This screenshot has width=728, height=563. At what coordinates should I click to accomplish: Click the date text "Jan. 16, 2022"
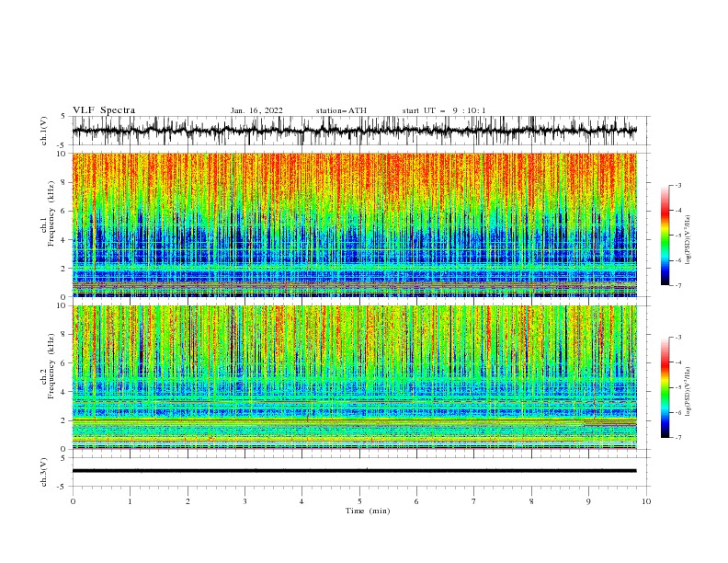pyautogui.click(x=256, y=110)
